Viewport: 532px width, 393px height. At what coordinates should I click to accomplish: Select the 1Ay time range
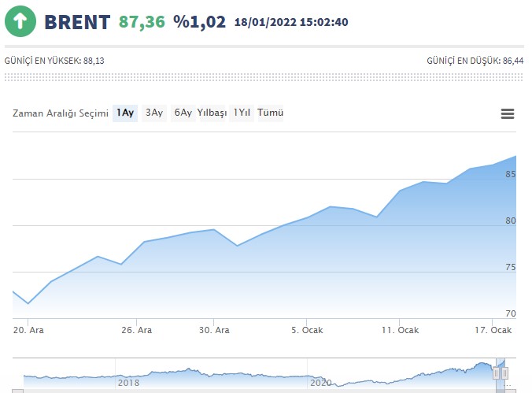click(125, 113)
